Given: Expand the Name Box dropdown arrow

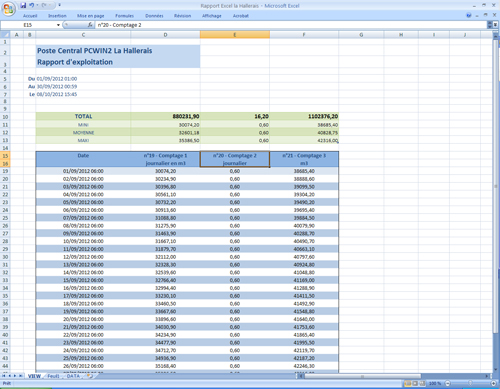Looking at the screenshot, I should [58, 25].
